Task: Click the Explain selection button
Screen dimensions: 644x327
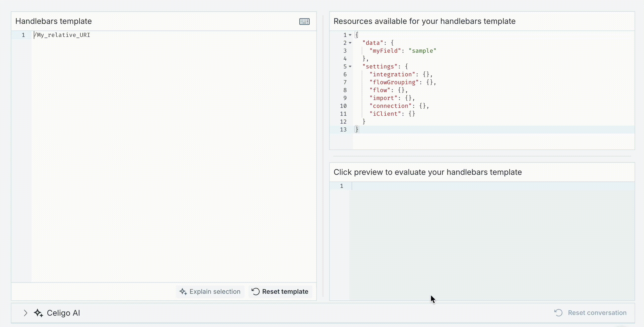Action: [x=210, y=292]
